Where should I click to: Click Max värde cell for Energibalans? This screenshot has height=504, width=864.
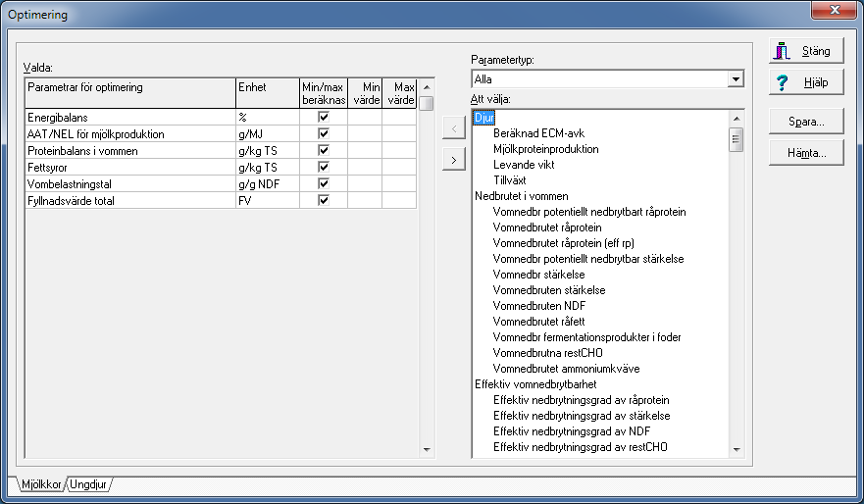(399, 117)
